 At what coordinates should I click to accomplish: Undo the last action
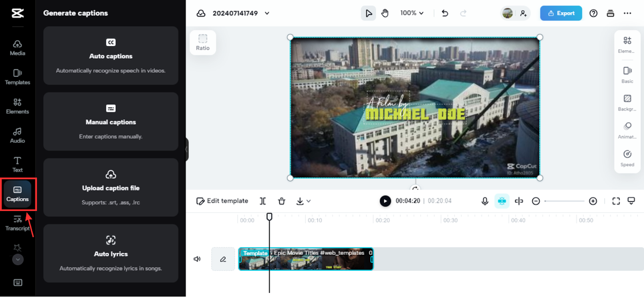(x=445, y=14)
